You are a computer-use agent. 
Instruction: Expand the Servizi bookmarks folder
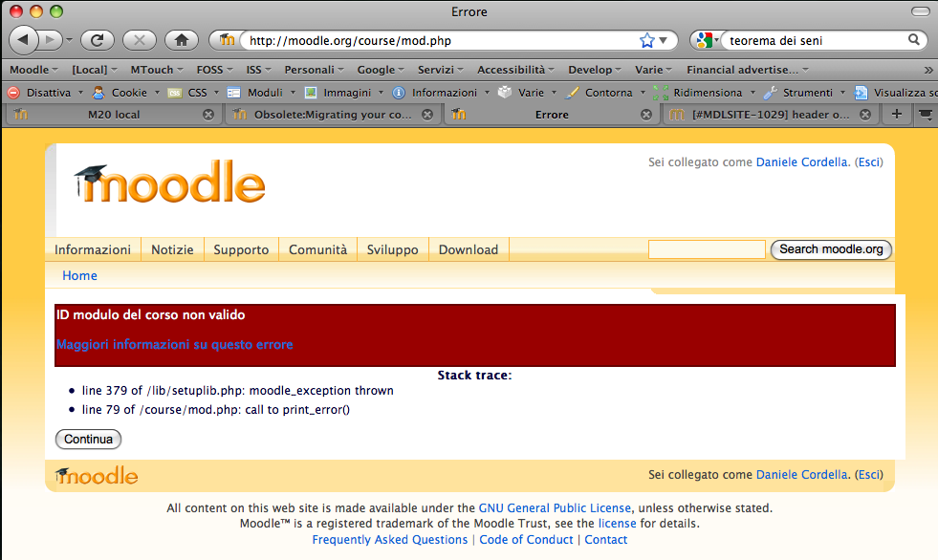pyautogui.click(x=440, y=70)
